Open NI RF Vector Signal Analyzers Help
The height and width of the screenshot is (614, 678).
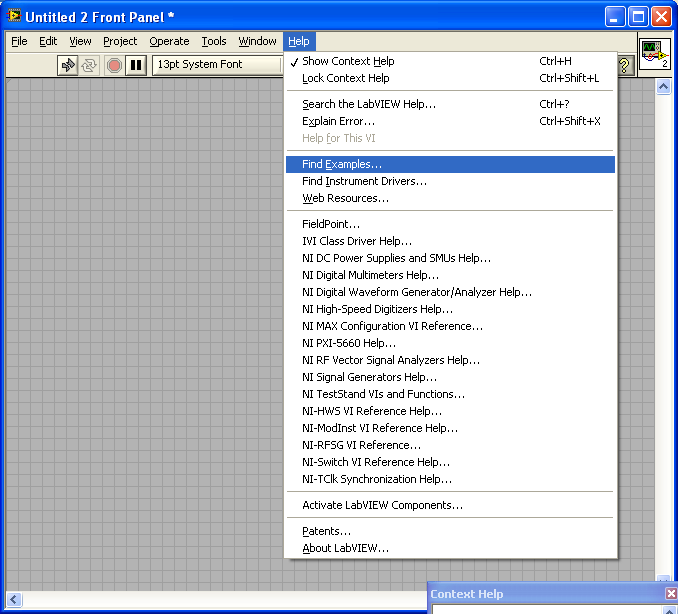click(x=450, y=360)
